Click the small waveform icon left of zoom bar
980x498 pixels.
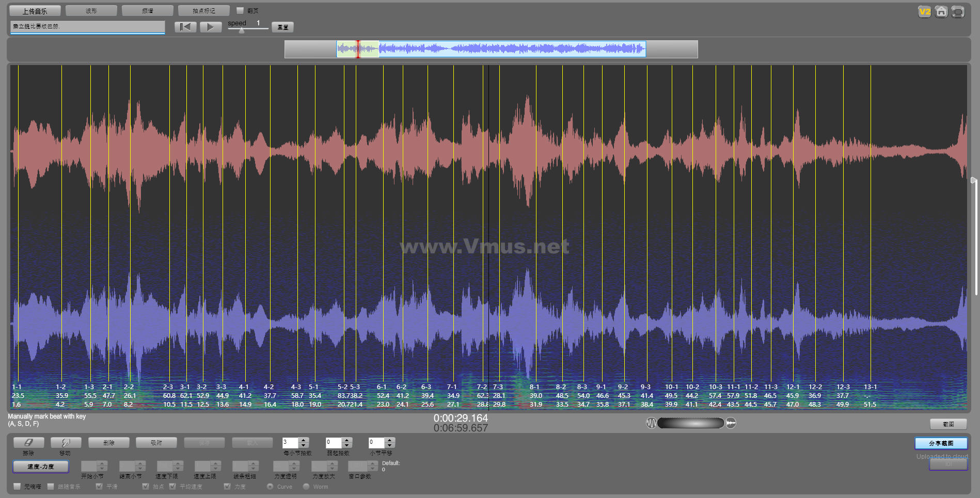point(651,423)
